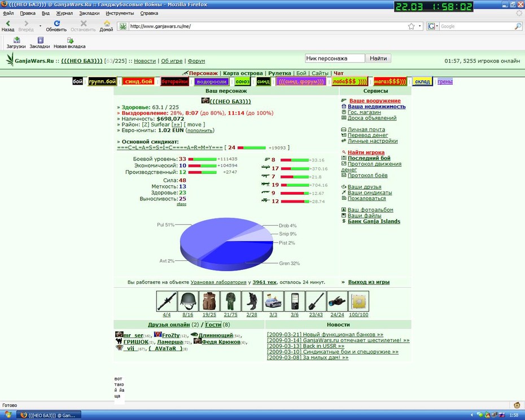Image resolution: width=525 pixels, height=420 pixels.
Task: Click the Производственный progress bar
Action: point(202,172)
